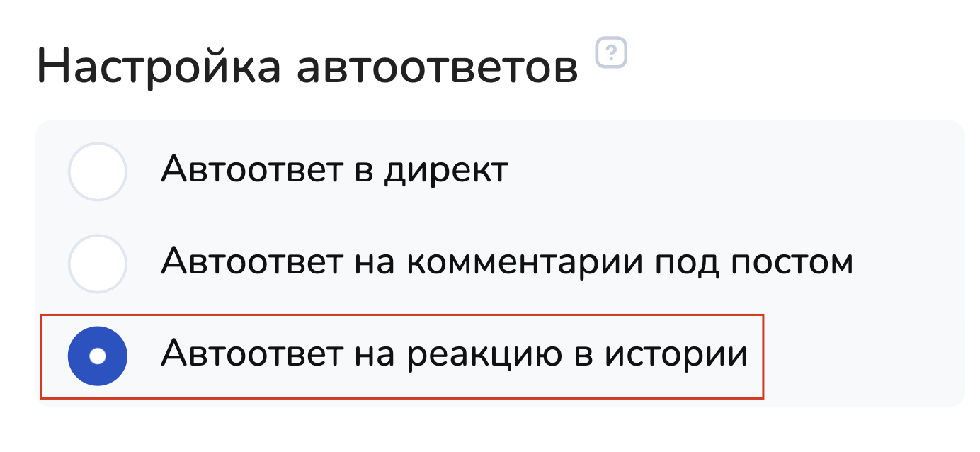The image size is (980, 452).
Task: Click the Автоответ на комментарии под постом label
Action: pyautogui.click(x=506, y=263)
